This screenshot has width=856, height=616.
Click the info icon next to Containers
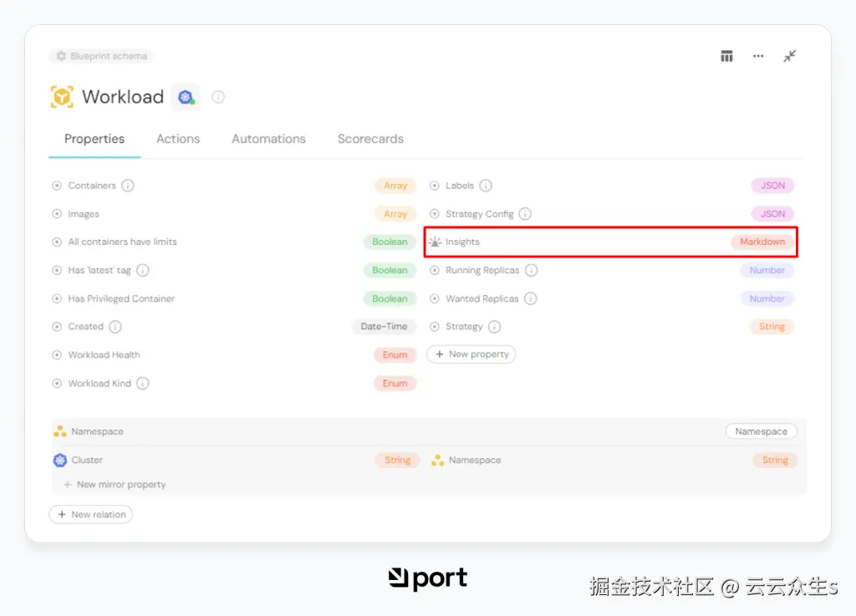[x=128, y=186]
